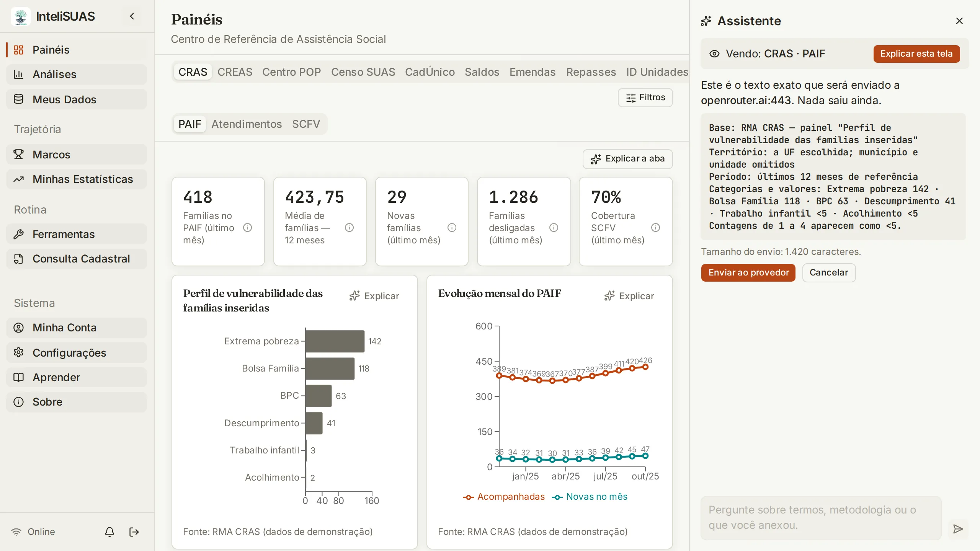Focus the assistant question input field

point(821,518)
